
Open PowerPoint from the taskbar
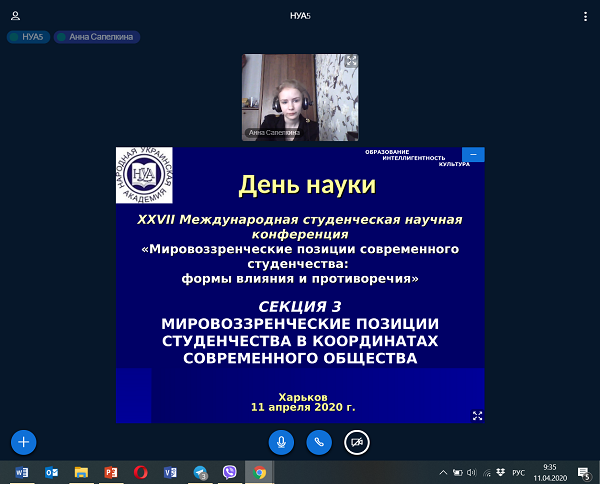coord(111,472)
